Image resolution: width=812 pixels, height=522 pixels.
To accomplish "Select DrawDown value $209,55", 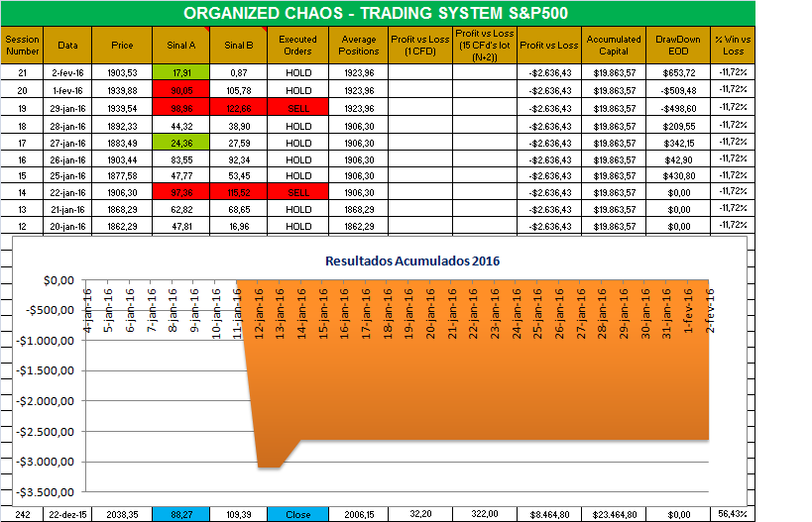I will 678,126.
